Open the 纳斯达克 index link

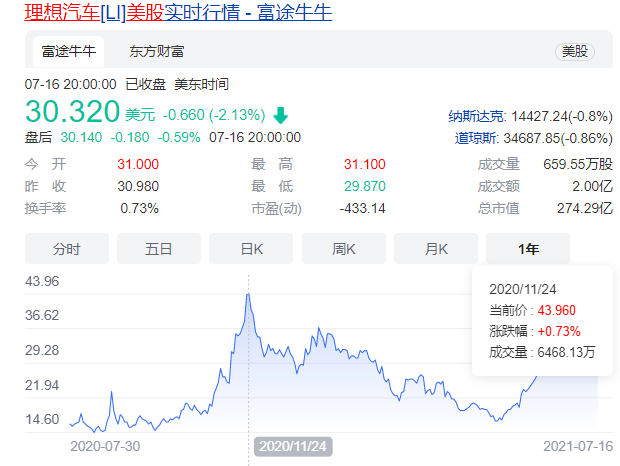click(x=476, y=116)
